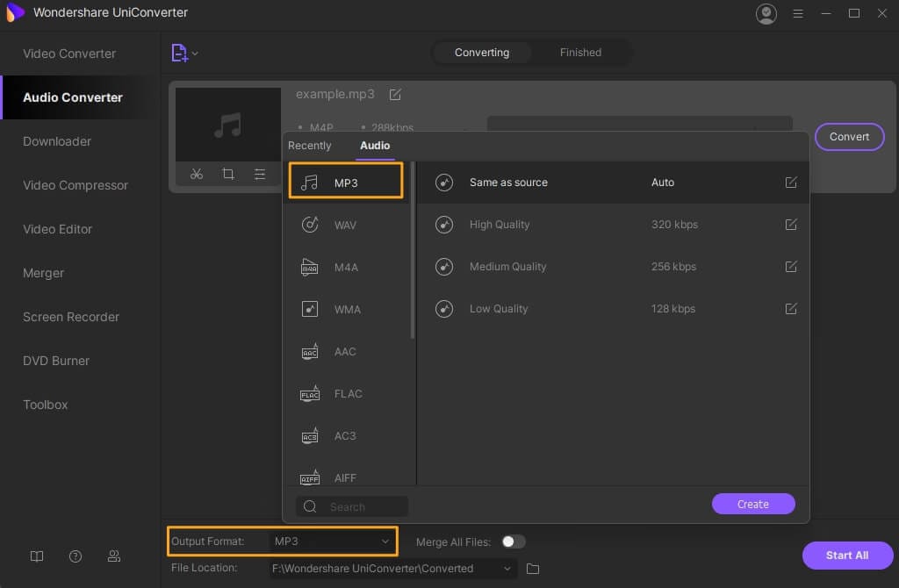Choose the MP3 format icon

(x=310, y=183)
